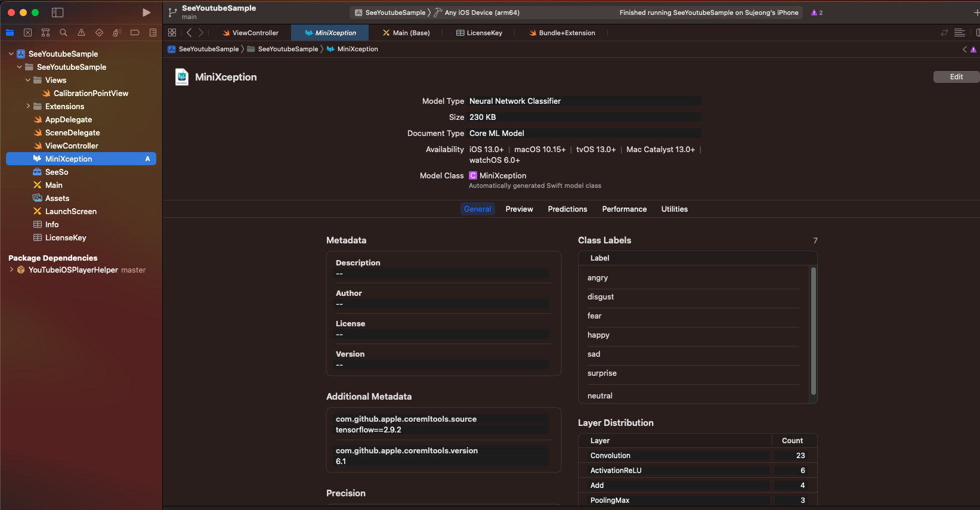Toggle code review arrows icon
Screen dimensions: 980x510
pyautogui.click(x=944, y=33)
